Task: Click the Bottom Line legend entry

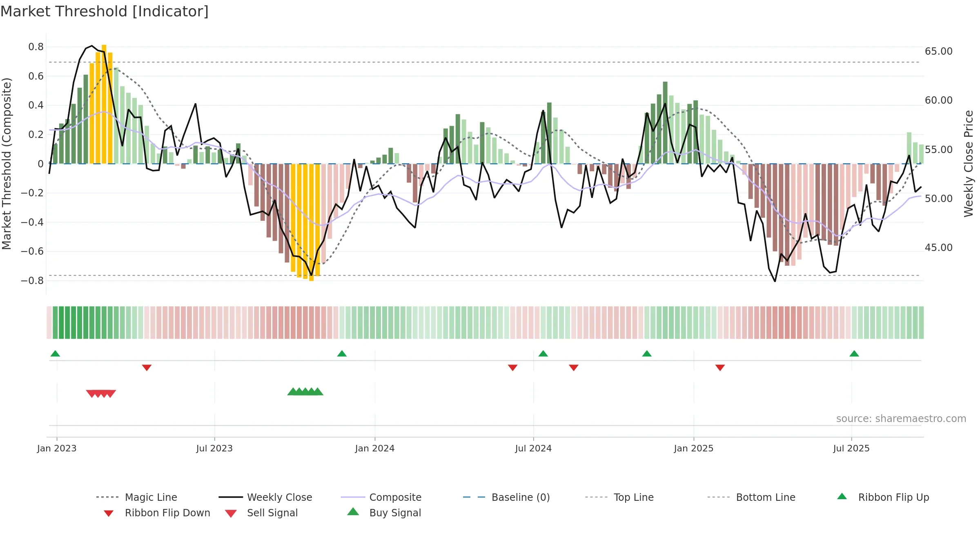Action: (x=751, y=497)
